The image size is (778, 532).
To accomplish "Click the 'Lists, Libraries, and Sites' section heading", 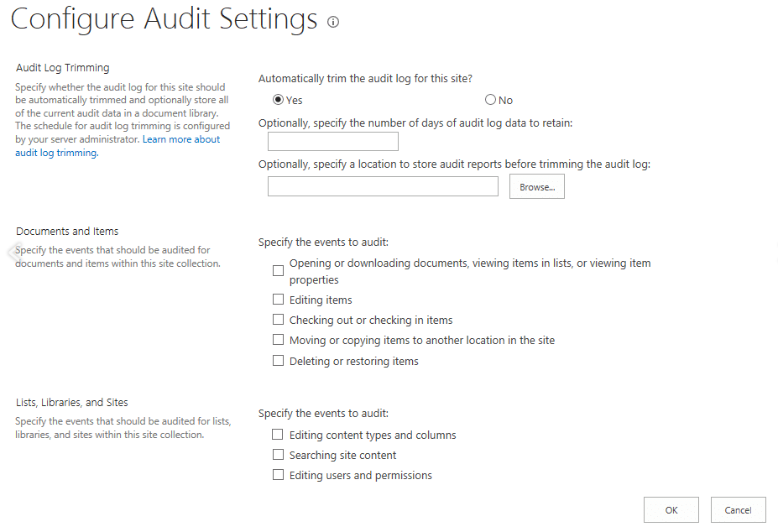I will pyautogui.click(x=72, y=403).
